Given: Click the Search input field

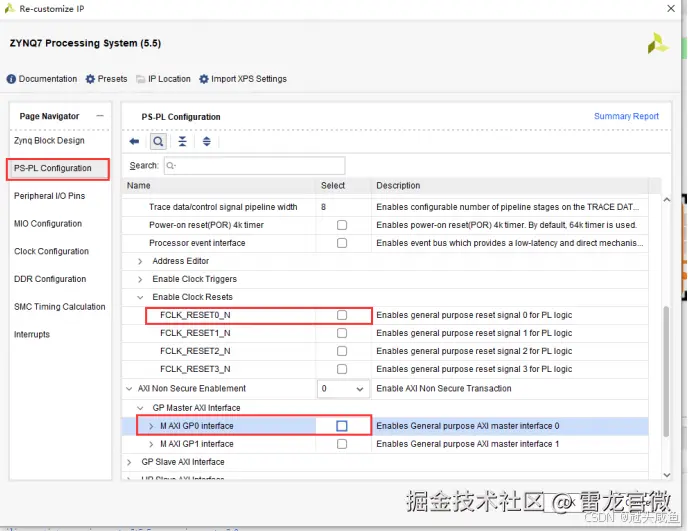Looking at the screenshot, I should (254, 166).
